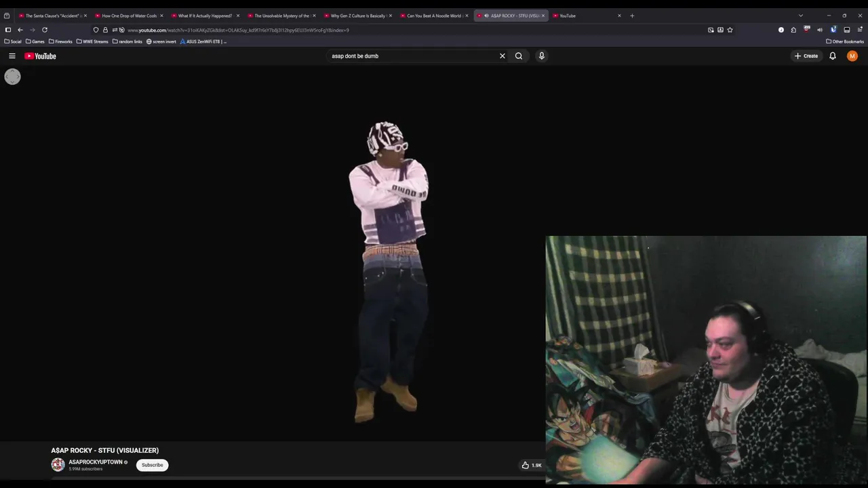This screenshot has width=868, height=488.
Task: Like the video showing 1.9K
Action: tap(531, 465)
